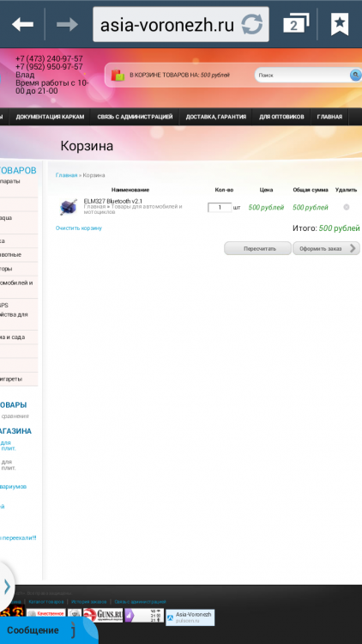Open the tabs switcher showing 2

[296, 24]
